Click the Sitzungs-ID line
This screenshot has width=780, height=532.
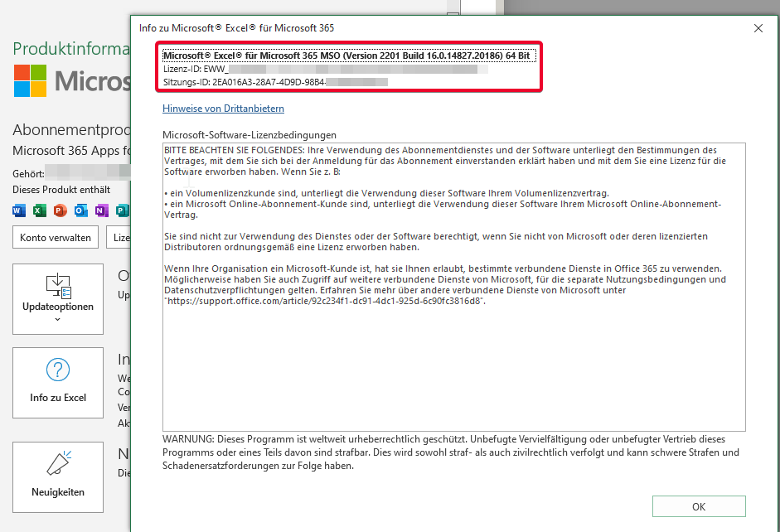tap(275, 82)
